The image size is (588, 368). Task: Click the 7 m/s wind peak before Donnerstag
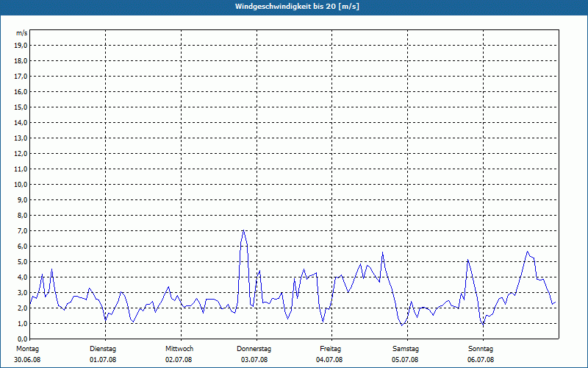[244, 230]
